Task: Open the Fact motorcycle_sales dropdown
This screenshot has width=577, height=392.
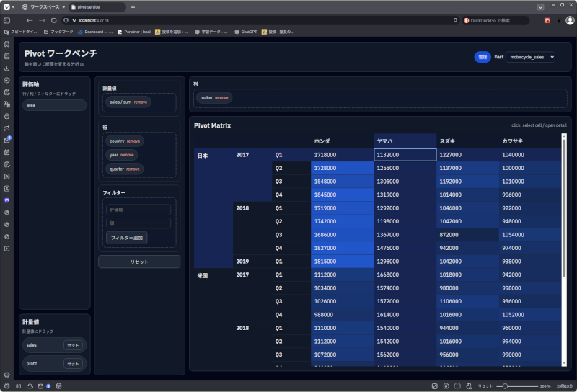Action: 531,57
